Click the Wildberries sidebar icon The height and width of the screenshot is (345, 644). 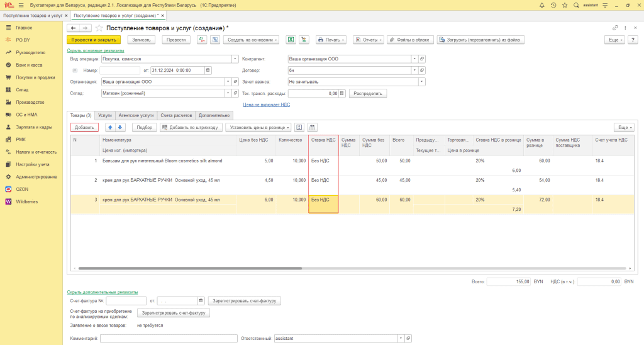(x=8, y=201)
